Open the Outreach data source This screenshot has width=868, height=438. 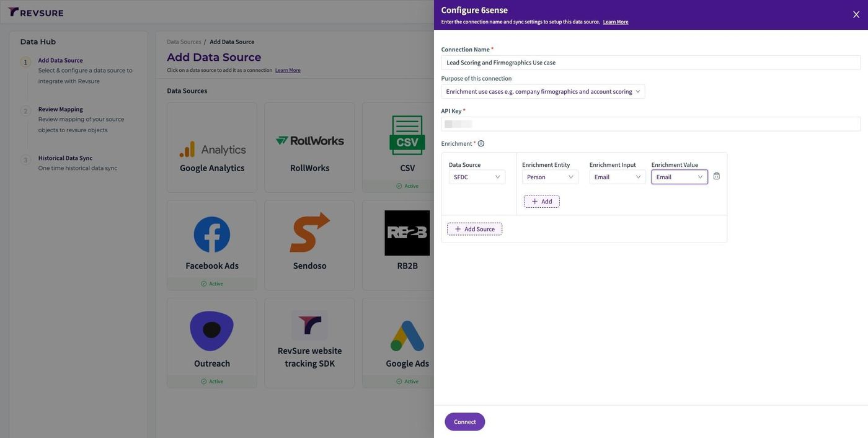pyautogui.click(x=212, y=343)
